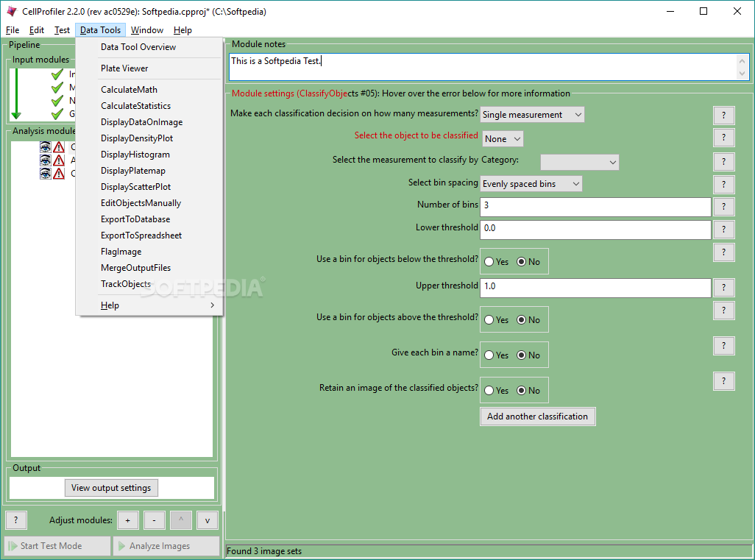Open help for bin below threshold option
This screenshot has width=755, height=560.
tap(723, 252)
